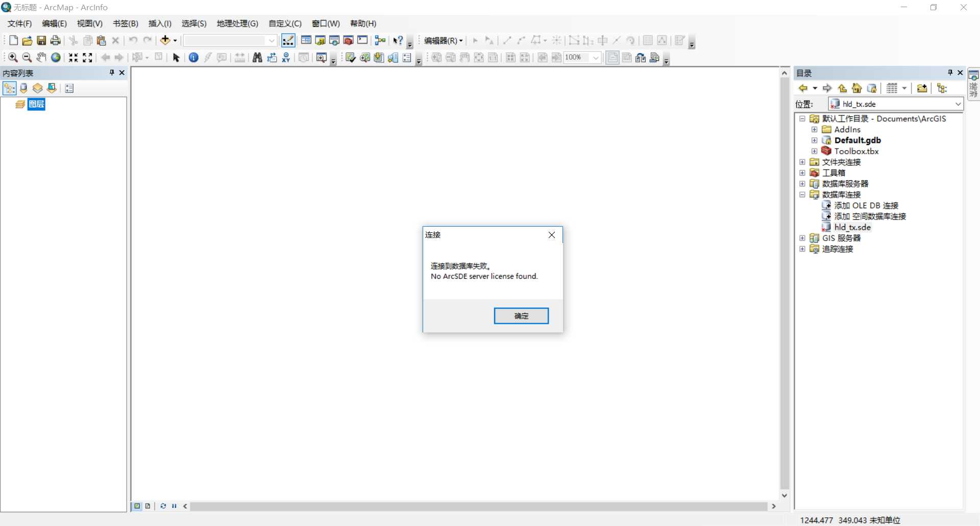
Task: Expand the GIS servers node
Action: tap(802, 238)
